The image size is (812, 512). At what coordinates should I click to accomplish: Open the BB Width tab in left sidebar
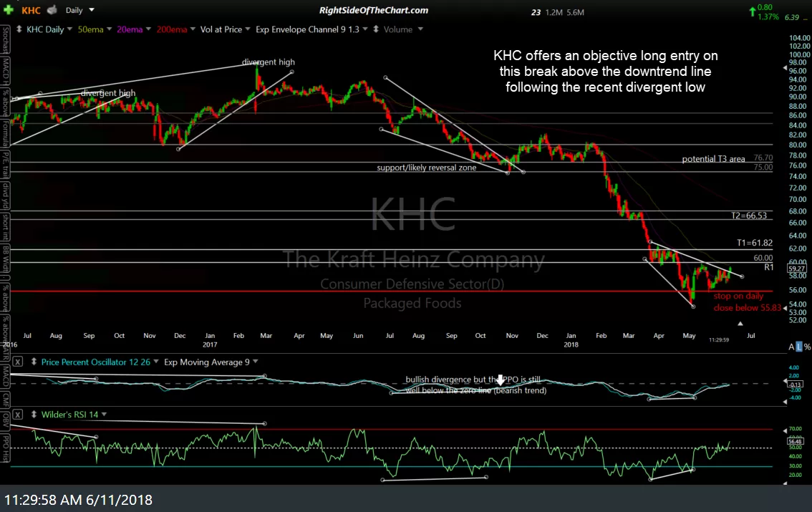pos(5,259)
